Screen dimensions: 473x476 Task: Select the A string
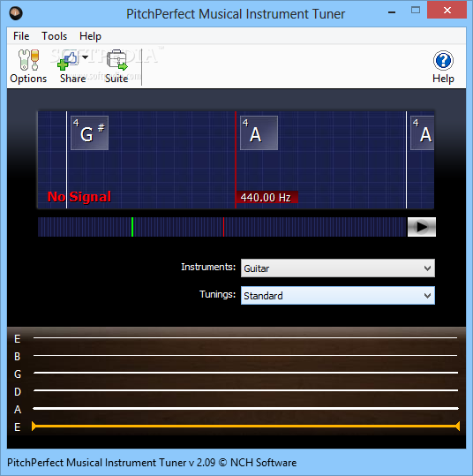click(x=245, y=408)
